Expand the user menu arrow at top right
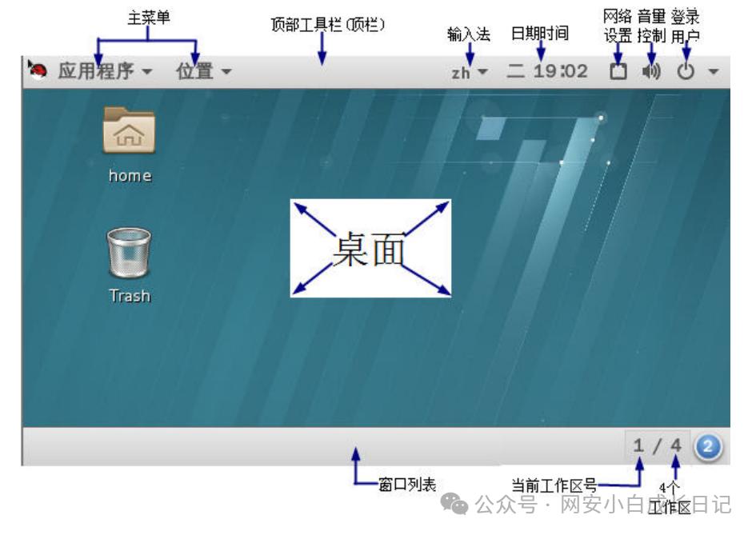The height and width of the screenshot is (535, 756). 714,72
